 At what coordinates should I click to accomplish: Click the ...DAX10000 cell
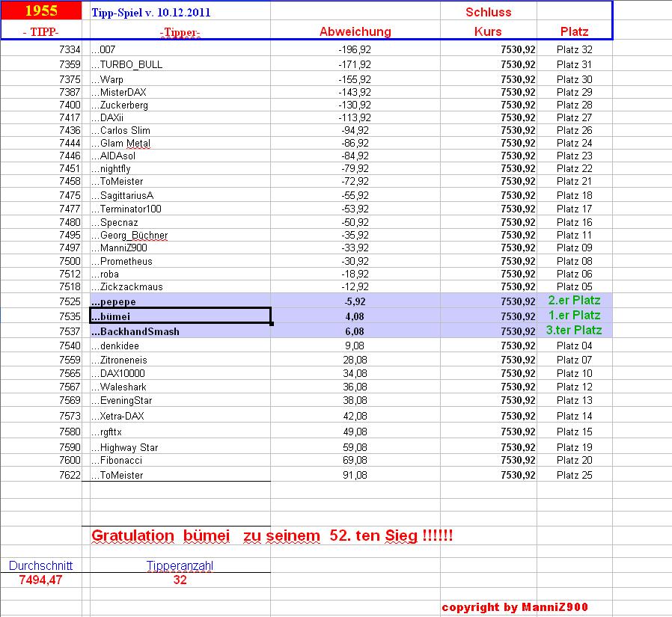(180, 373)
